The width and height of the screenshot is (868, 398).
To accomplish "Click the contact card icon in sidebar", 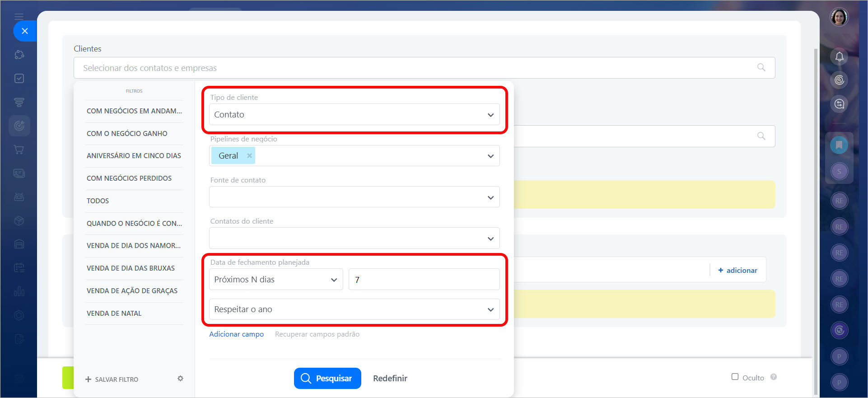I will click(x=19, y=173).
